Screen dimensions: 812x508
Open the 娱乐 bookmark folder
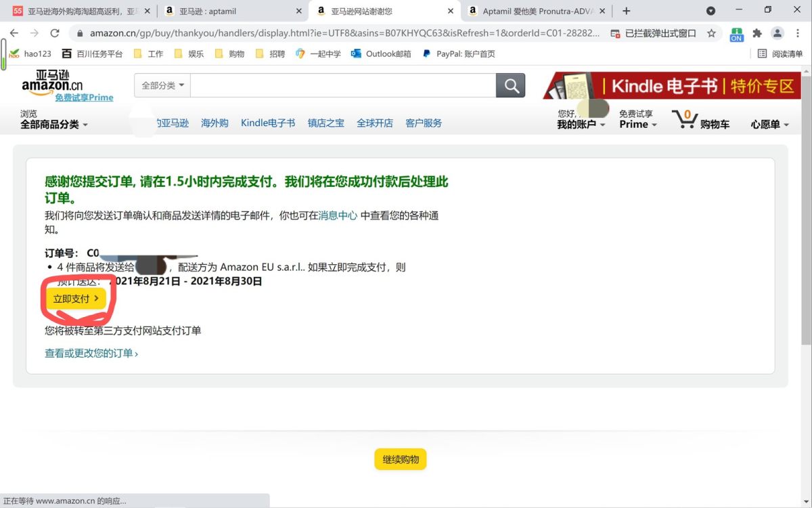tap(189, 54)
